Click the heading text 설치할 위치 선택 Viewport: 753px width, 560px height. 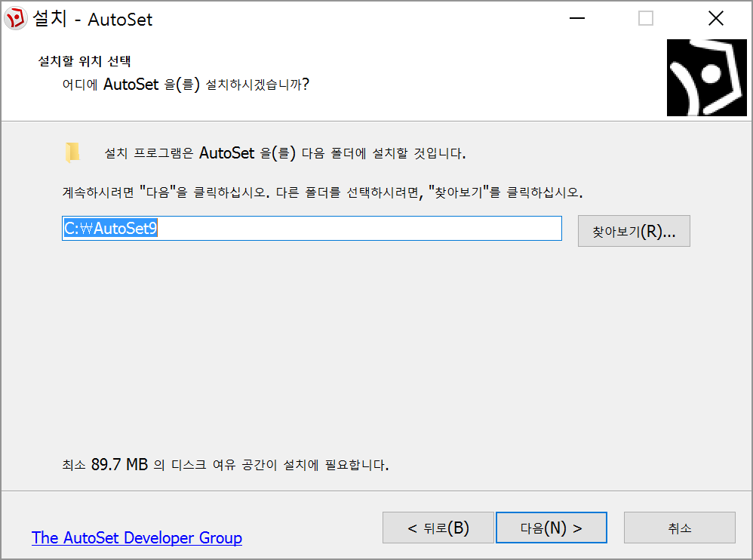point(85,61)
